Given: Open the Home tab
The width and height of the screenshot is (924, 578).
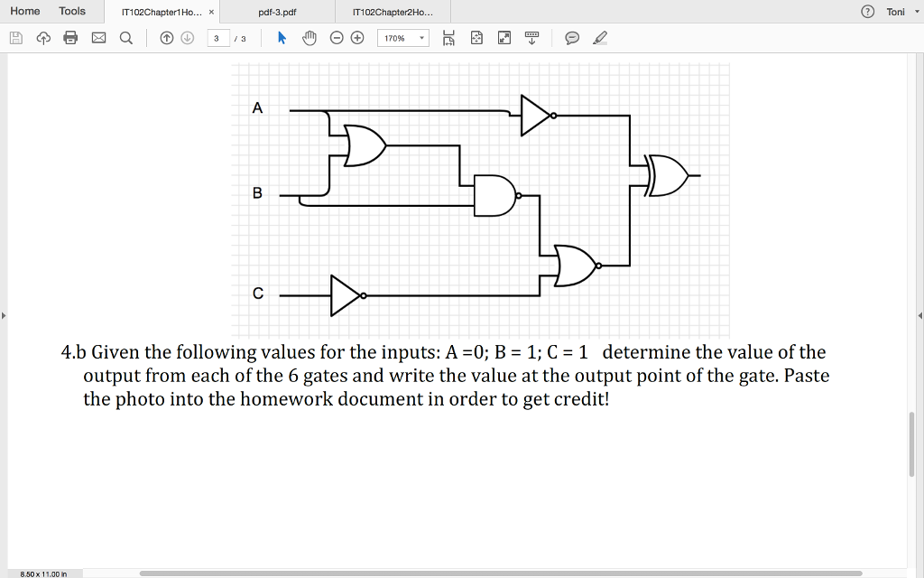Looking at the screenshot, I should (24, 11).
